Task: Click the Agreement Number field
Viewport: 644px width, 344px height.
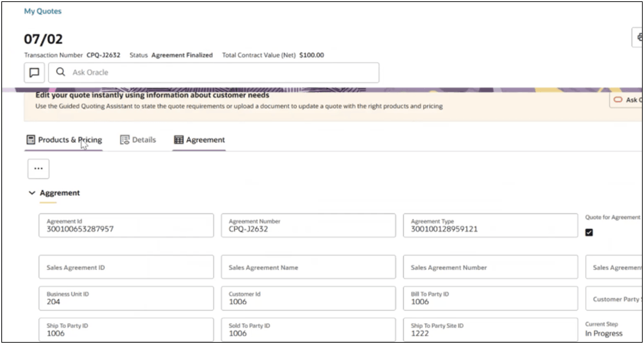Action: (x=309, y=226)
